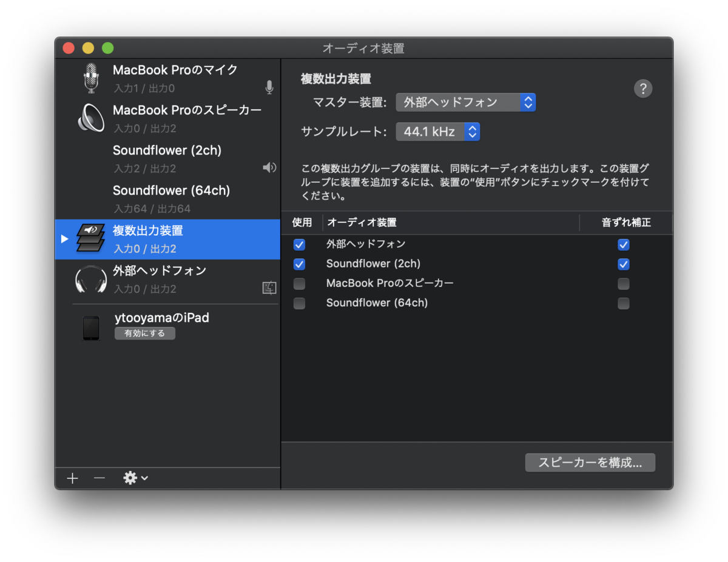Click Soundflower (2ch) row name in table
This screenshot has height=562, width=728.
point(373,264)
